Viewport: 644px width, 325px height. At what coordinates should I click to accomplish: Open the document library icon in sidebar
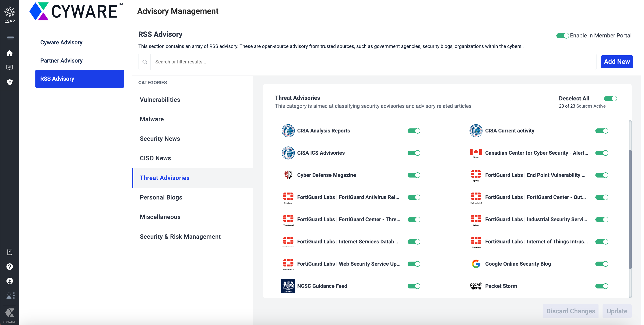(x=9, y=252)
